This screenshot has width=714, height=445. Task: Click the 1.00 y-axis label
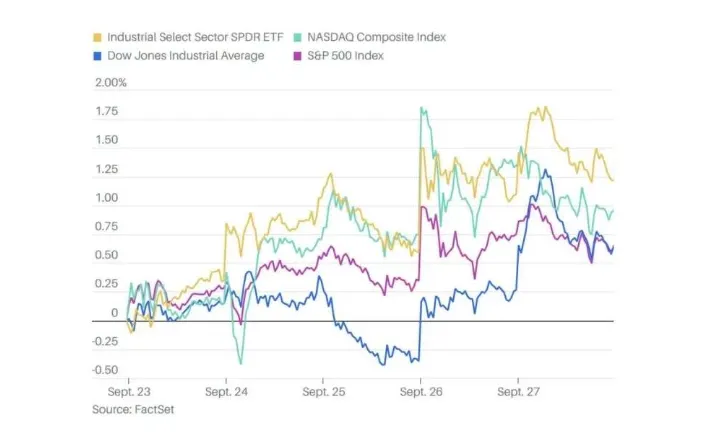point(107,199)
